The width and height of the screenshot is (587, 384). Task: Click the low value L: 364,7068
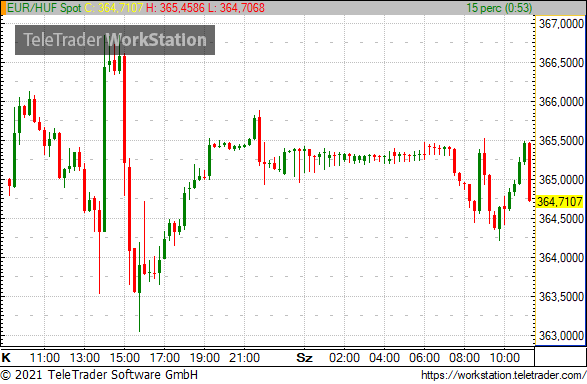point(236,8)
